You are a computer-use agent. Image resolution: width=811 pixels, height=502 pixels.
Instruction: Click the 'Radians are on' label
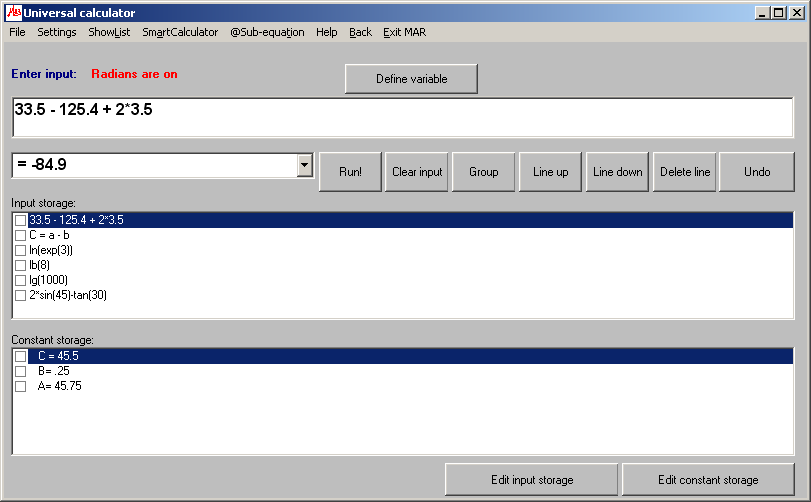134,74
